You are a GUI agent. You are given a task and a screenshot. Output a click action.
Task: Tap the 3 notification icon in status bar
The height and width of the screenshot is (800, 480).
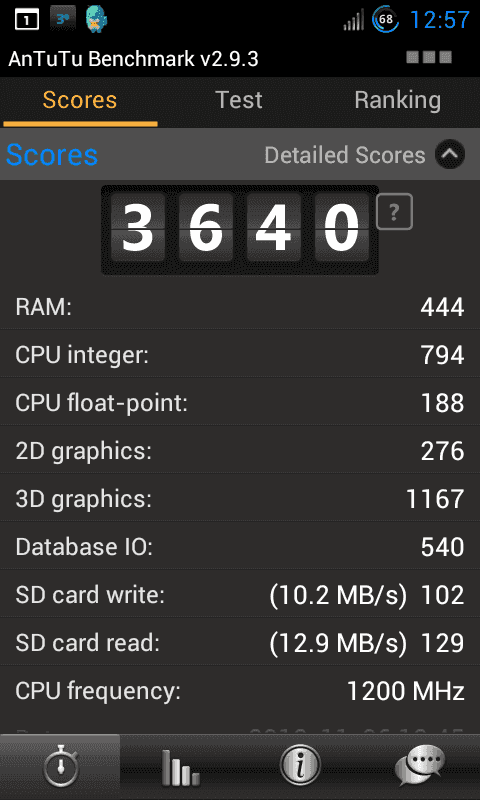[63, 18]
